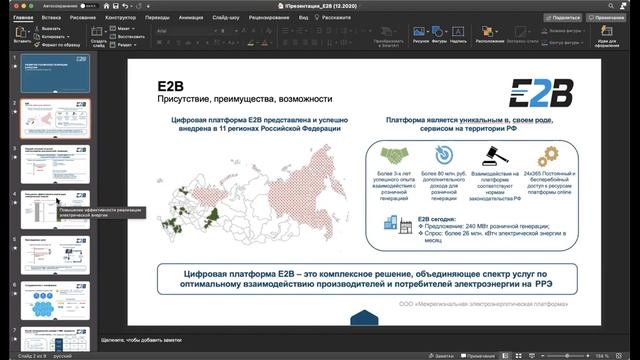This screenshot has width=640, height=360.
Task: Click the zoom percentage value in status bar
Action: pos(602,356)
